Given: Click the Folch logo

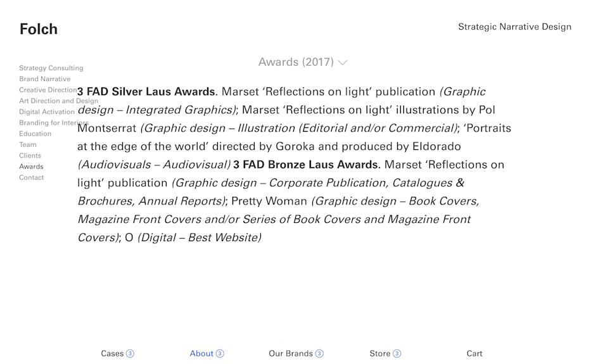Looking at the screenshot, I should (39, 29).
